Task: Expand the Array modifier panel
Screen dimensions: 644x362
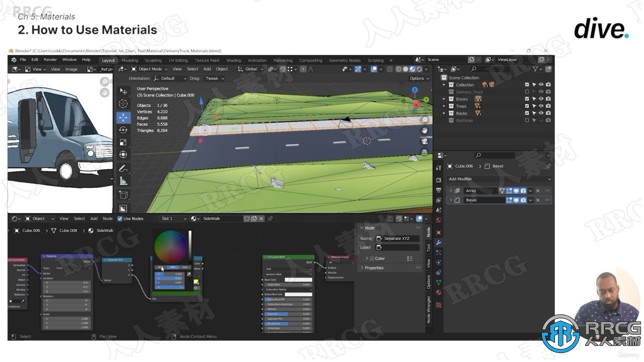Action: (451, 191)
